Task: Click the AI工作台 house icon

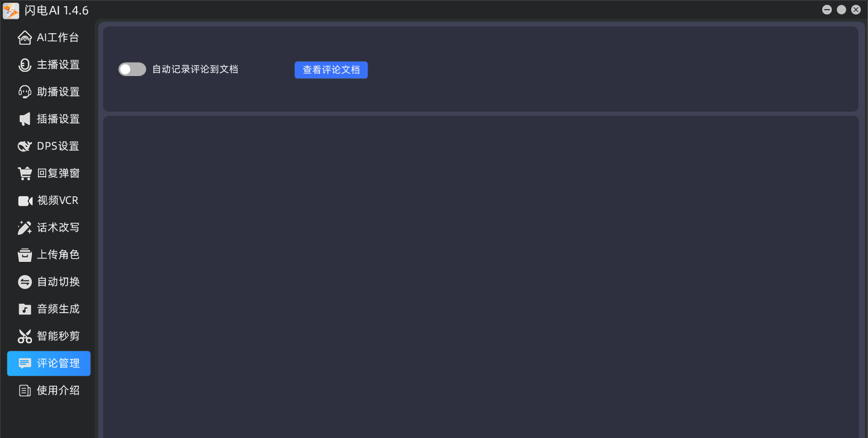Action: [25, 38]
